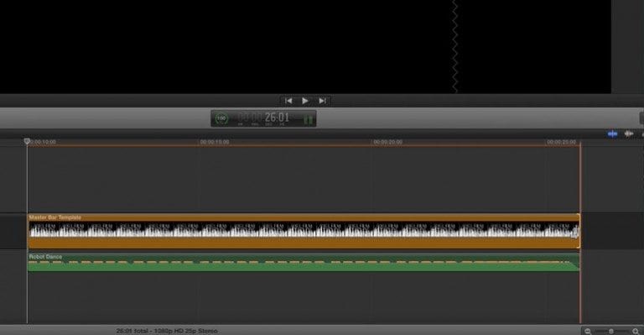Click the 00:00:15:00 mark on the ruler
The image size is (644, 335).
point(215,142)
